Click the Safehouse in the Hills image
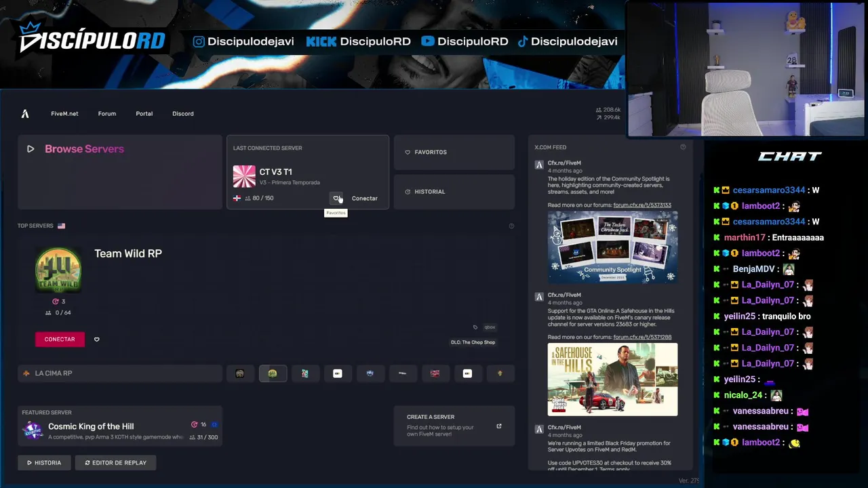The height and width of the screenshot is (488, 868). pos(612,380)
